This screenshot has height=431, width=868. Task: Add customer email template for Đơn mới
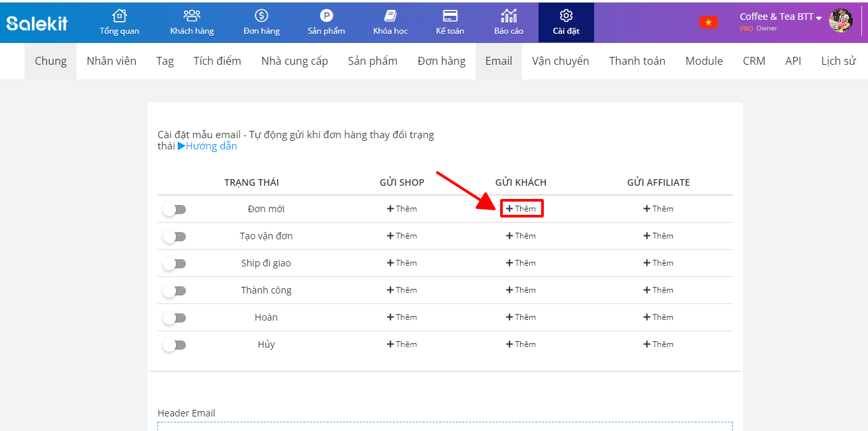click(x=521, y=209)
